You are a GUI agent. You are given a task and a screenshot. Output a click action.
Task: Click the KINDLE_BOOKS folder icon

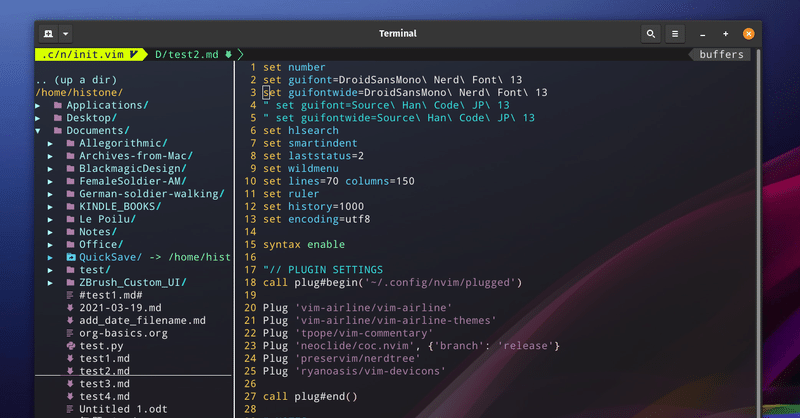70,207
